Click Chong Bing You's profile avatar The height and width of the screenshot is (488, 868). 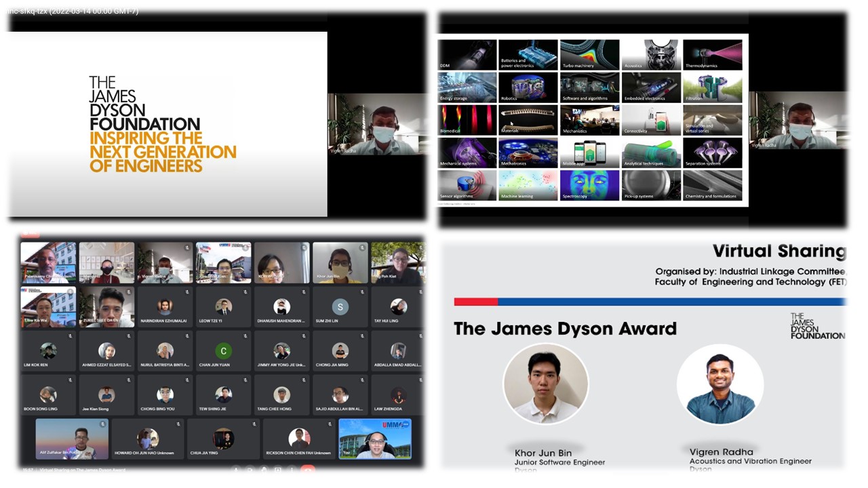tap(165, 394)
